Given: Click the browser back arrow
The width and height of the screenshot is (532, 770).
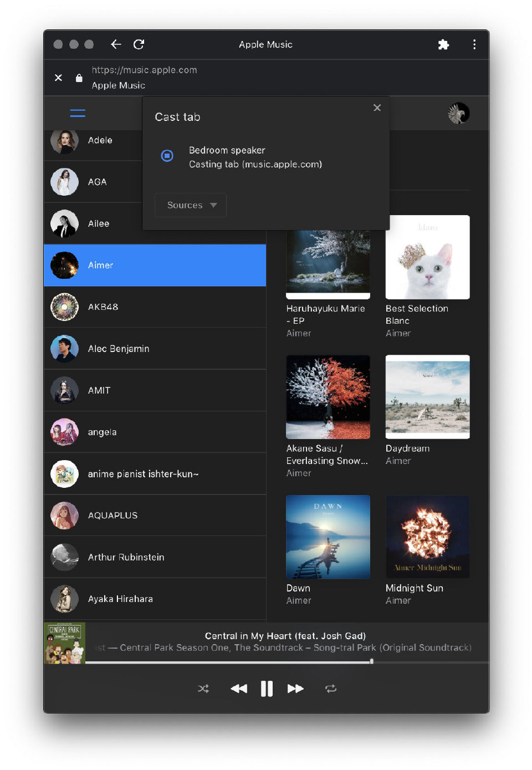Looking at the screenshot, I should pyautogui.click(x=116, y=44).
